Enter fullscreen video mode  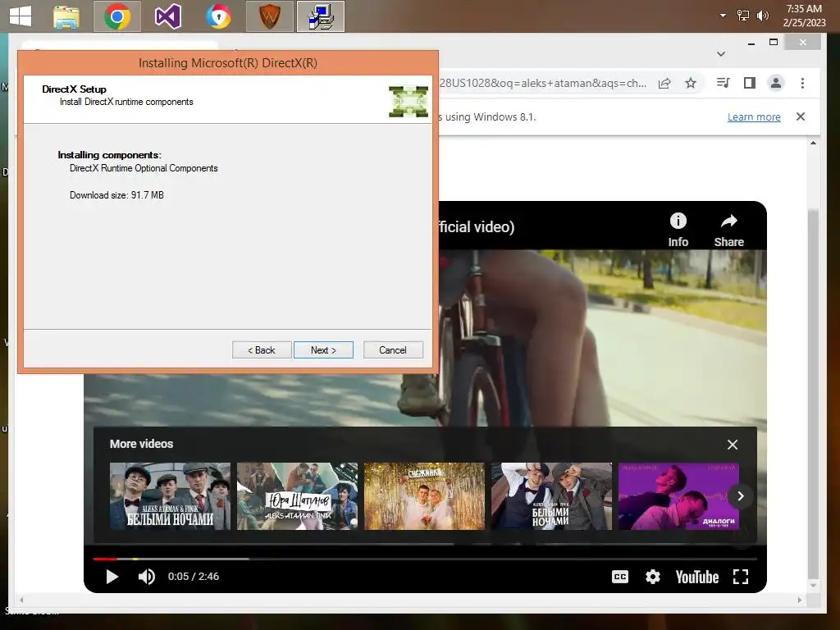741,577
